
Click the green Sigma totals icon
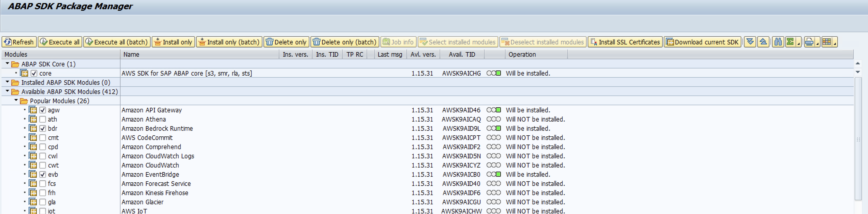point(790,42)
